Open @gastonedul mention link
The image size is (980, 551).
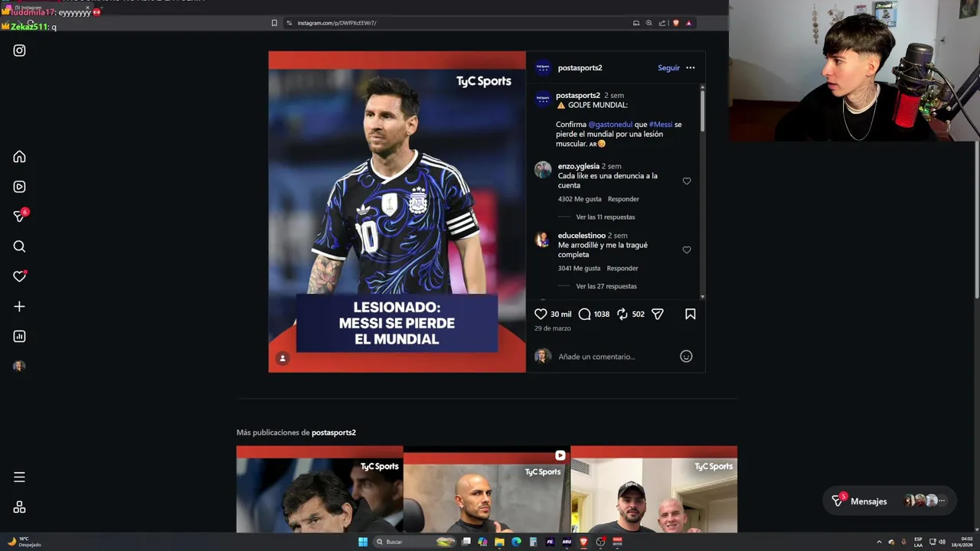610,124
